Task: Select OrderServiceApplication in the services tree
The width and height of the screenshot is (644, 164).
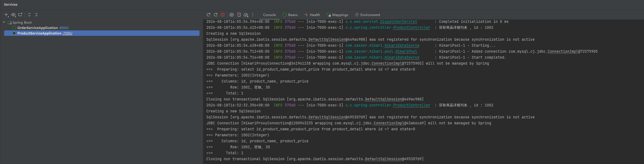Action: (38, 28)
